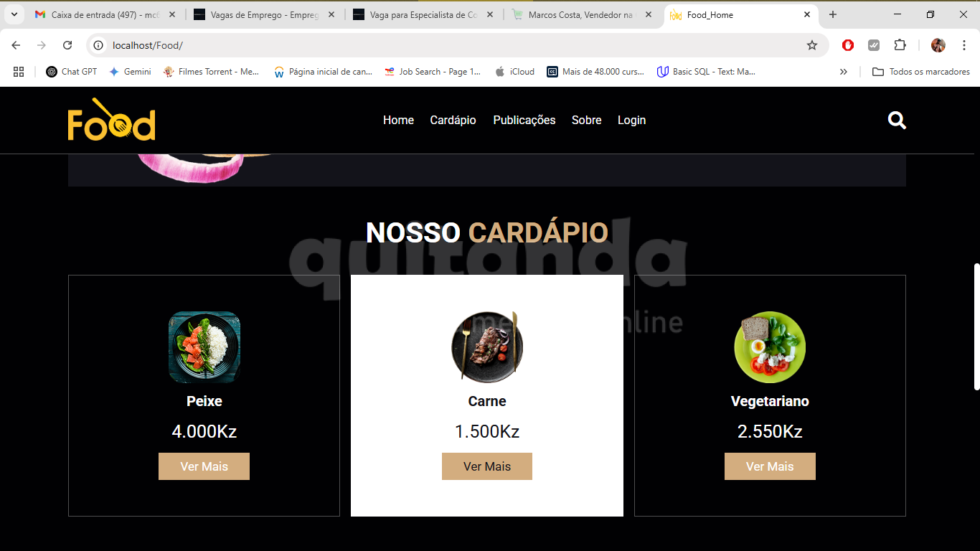
Task: Open the tab search dropdown arrow
Action: [x=14, y=14]
